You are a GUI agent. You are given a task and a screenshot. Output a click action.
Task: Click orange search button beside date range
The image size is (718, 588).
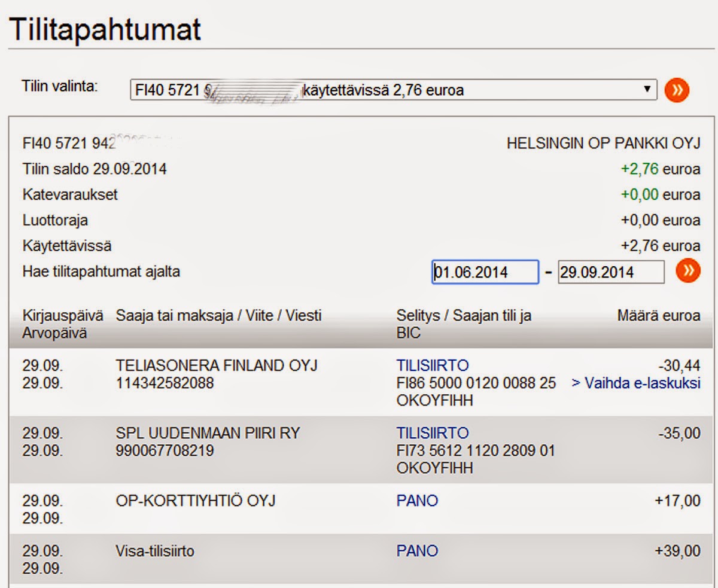[x=688, y=271]
